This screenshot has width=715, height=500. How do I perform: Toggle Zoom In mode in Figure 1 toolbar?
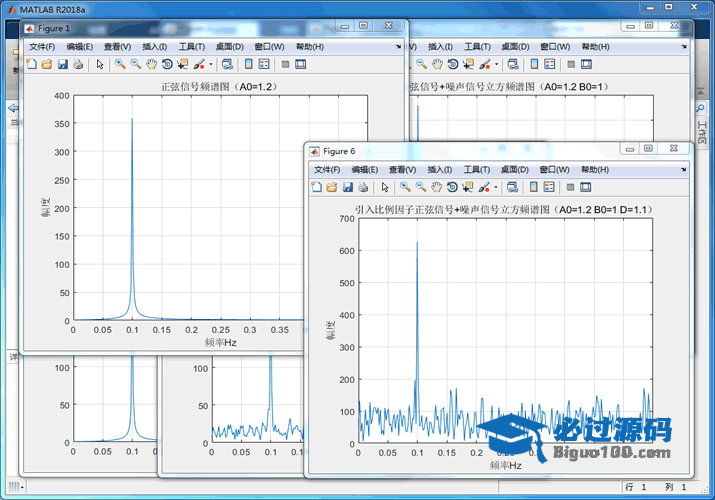119,64
